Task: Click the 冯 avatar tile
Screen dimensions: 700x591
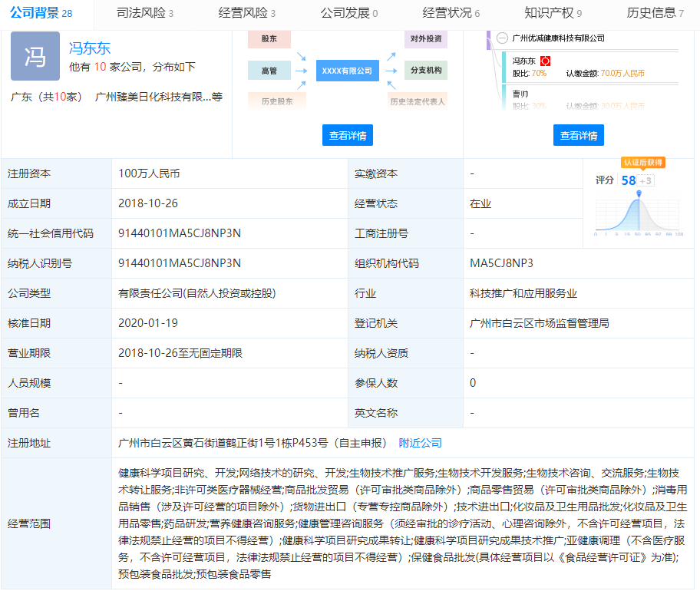Action: [35, 56]
